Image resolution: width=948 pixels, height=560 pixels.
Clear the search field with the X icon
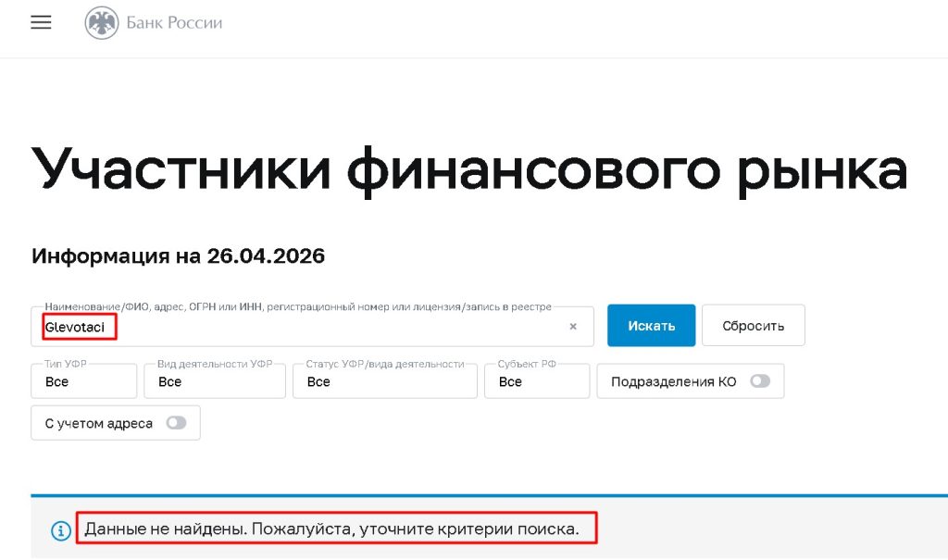573,326
